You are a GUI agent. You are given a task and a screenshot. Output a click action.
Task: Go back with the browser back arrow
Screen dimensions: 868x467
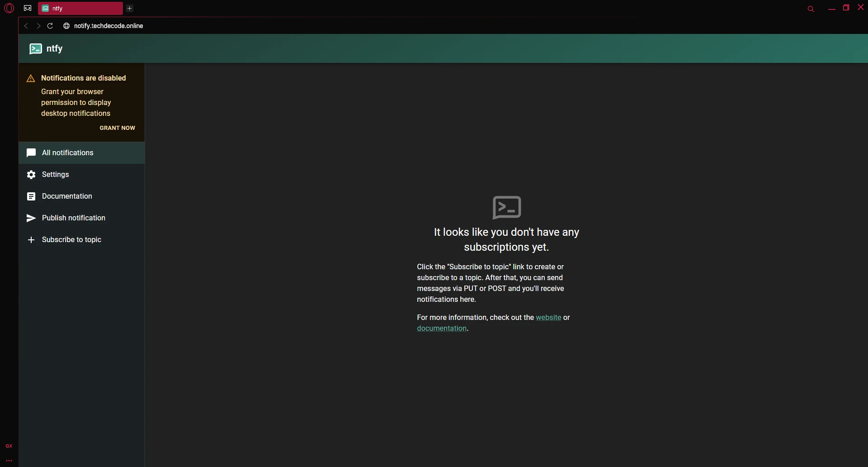(26, 26)
